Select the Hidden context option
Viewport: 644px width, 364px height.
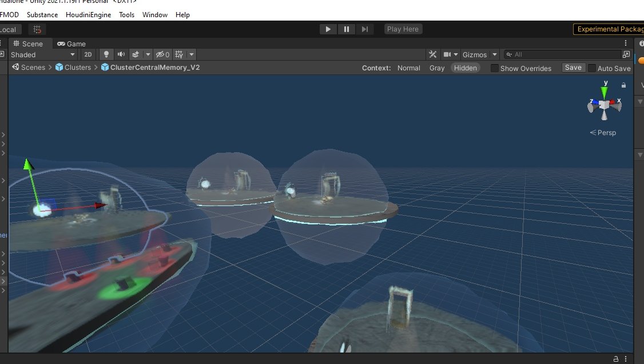click(x=465, y=68)
